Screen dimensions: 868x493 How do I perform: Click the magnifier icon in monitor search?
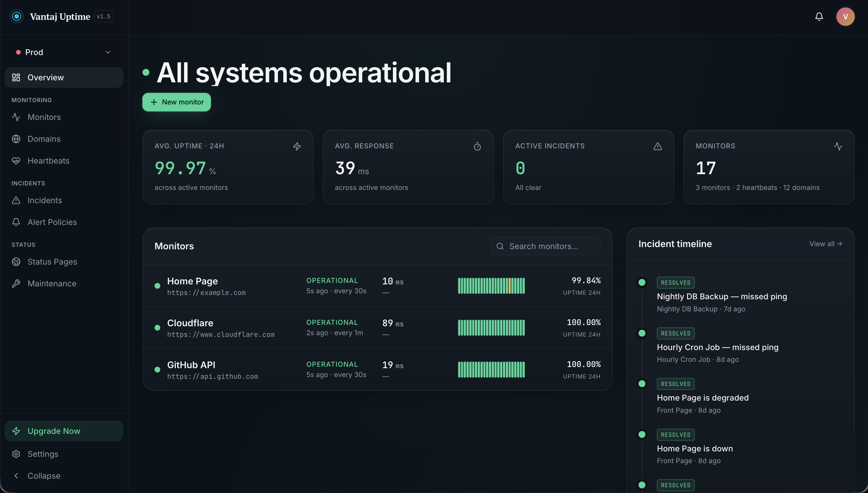500,246
